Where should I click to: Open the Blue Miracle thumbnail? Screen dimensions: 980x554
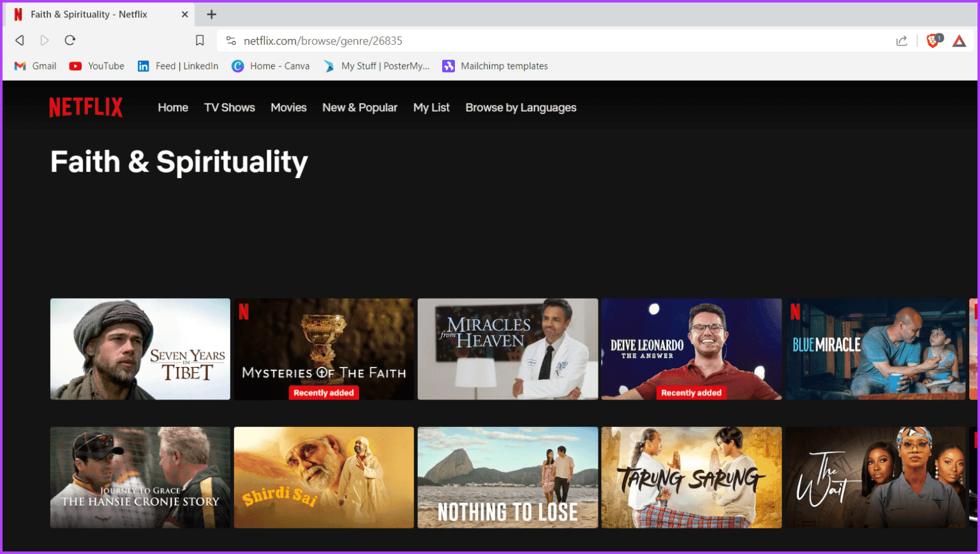tap(875, 349)
